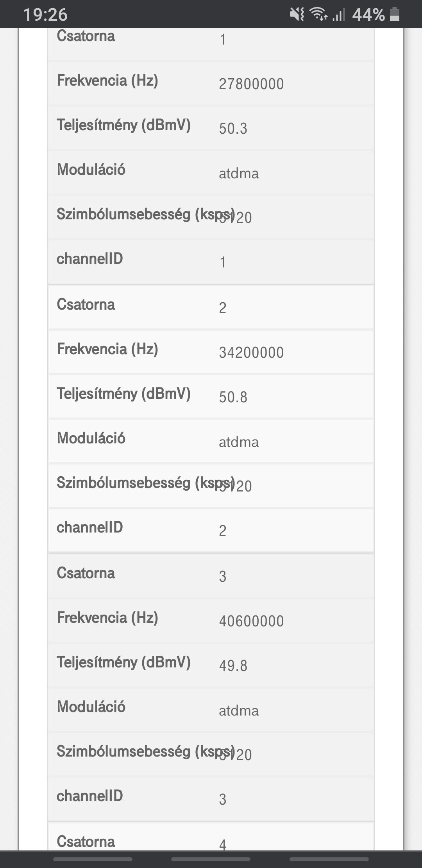Tap the 44% battery percentage text

point(368,15)
